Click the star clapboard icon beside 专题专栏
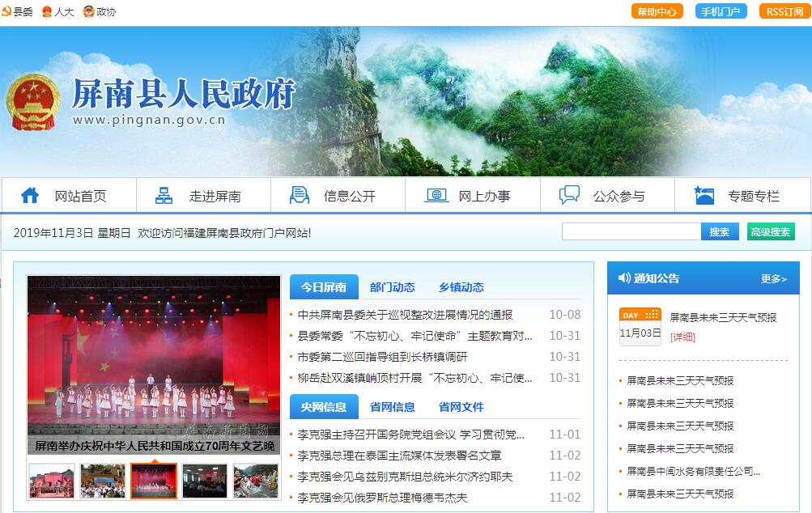This screenshot has width=812, height=513. [704, 196]
